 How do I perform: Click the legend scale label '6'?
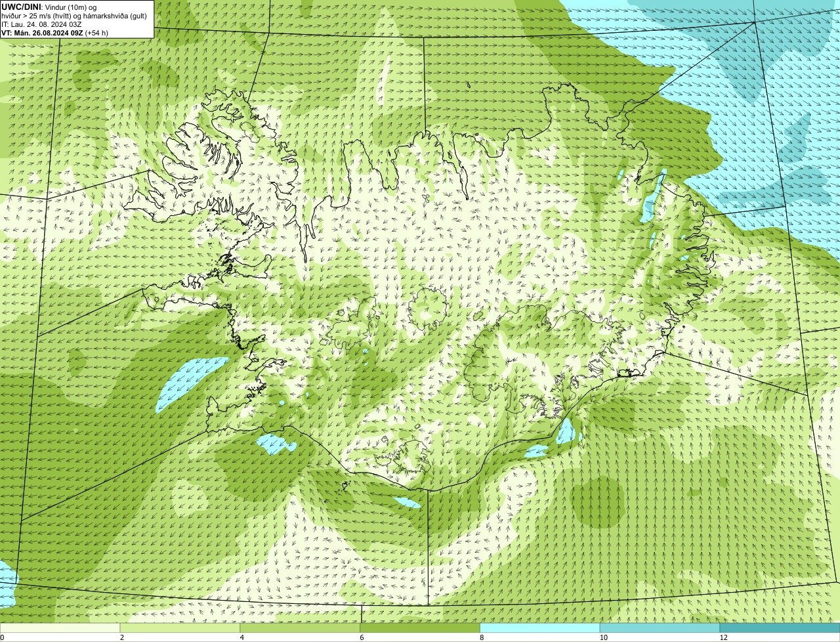tap(362, 637)
